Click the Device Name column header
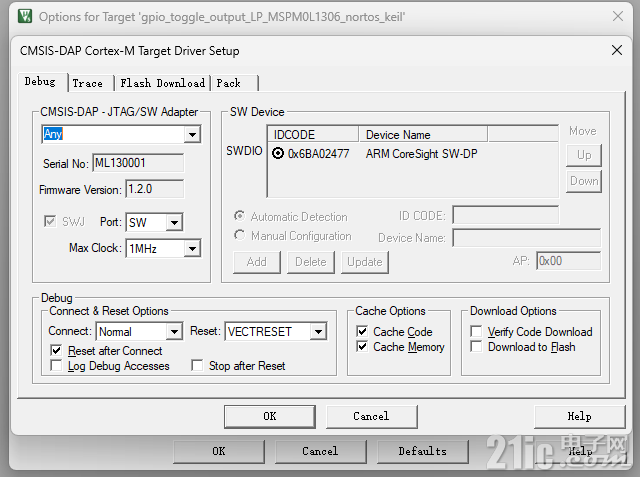This screenshot has width=640, height=477. click(423, 135)
